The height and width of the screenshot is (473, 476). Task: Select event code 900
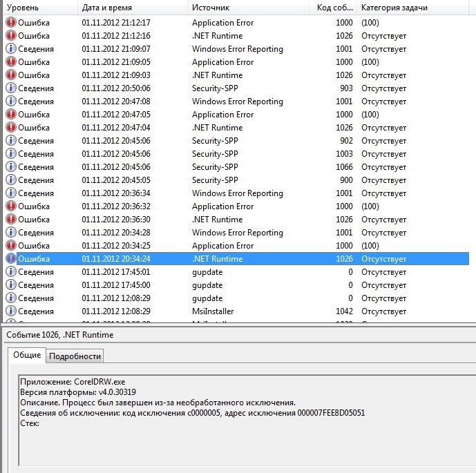[x=346, y=180]
